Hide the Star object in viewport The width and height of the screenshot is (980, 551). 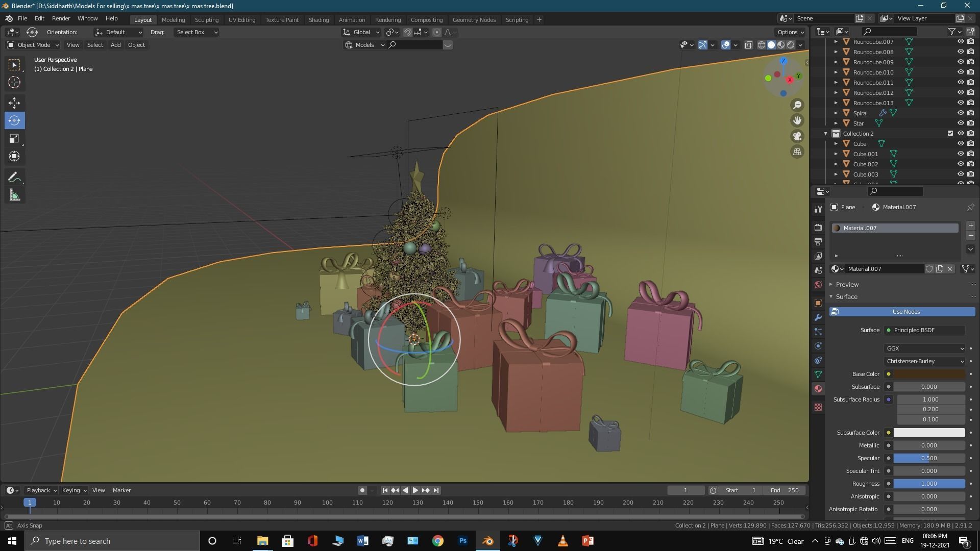click(x=960, y=123)
